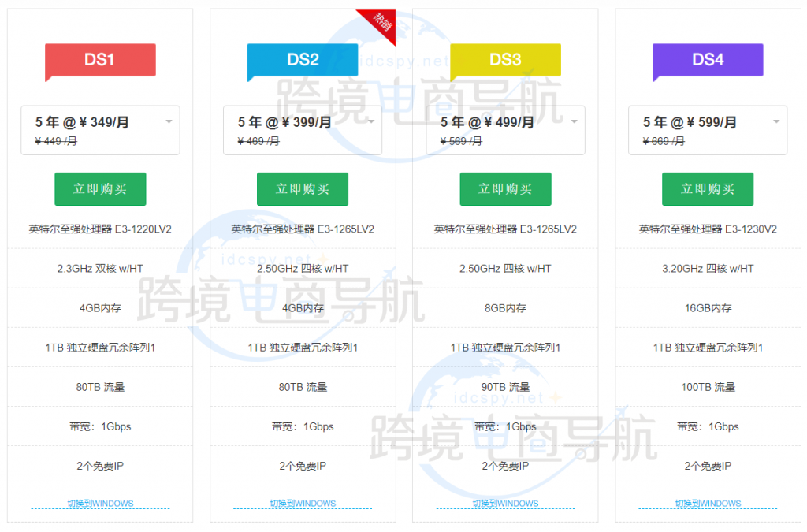Click the DS1 E3-1220LV2 processor text
The height and width of the screenshot is (532, 807).
100,229
